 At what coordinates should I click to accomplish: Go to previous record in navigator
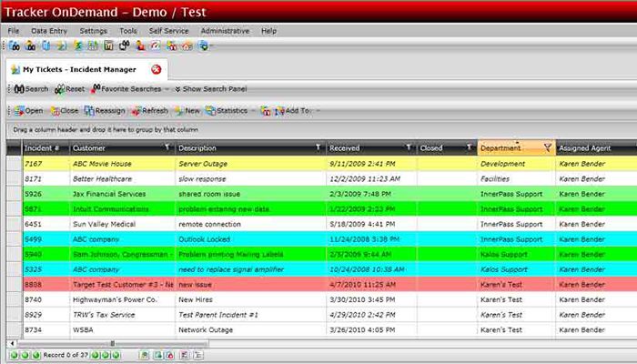(36, 355)
